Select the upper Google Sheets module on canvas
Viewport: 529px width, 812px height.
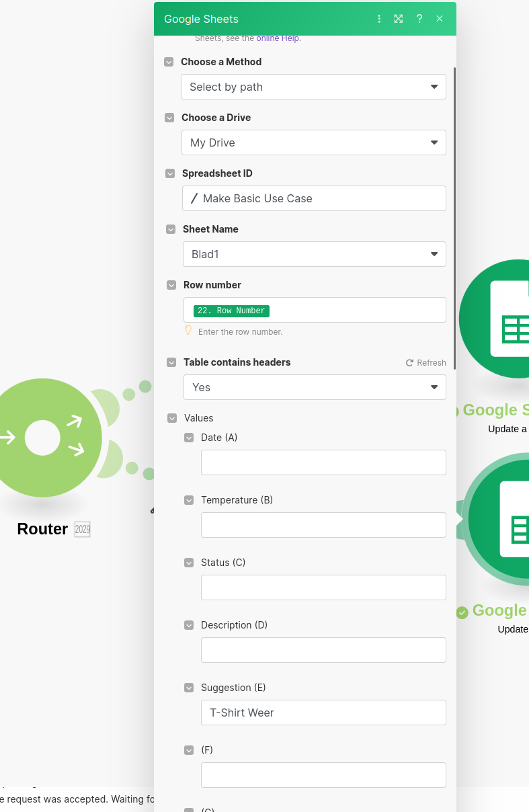click(x=494, y=319)
